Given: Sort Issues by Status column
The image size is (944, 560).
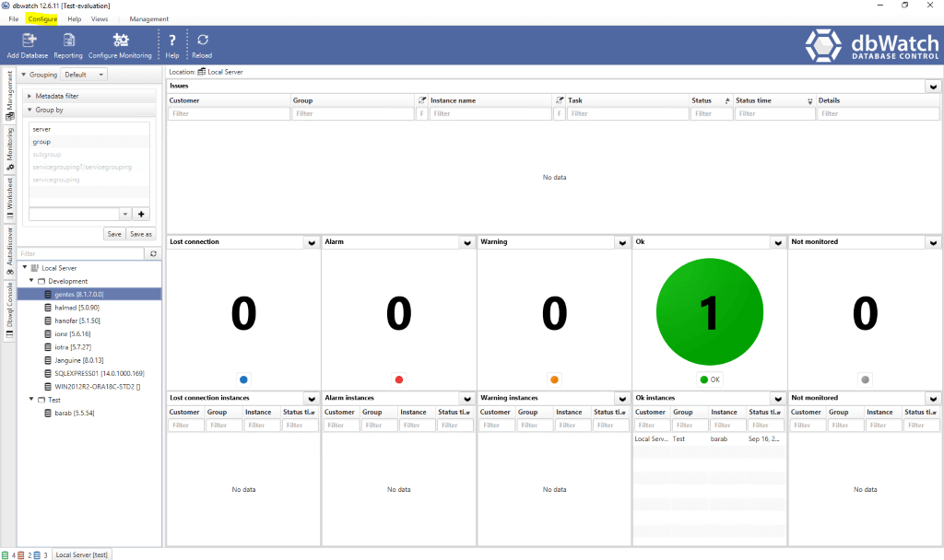Looking at the screenshot, I should tap(711, 100).
